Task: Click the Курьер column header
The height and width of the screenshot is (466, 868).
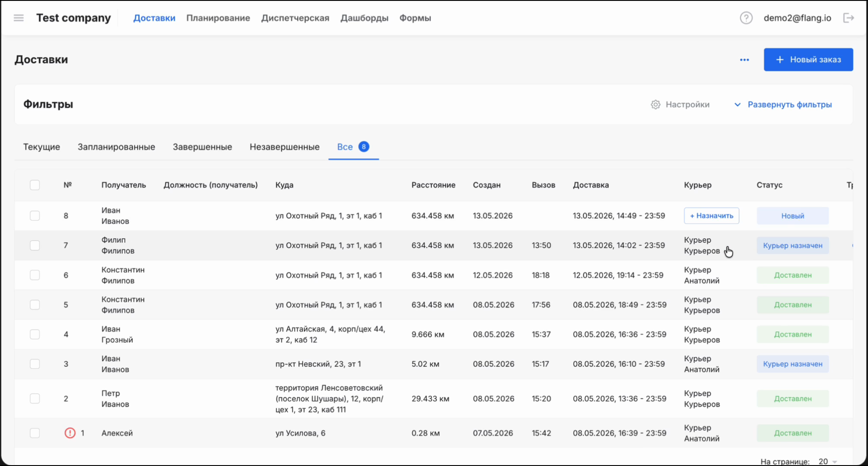Action: [697, 185]
